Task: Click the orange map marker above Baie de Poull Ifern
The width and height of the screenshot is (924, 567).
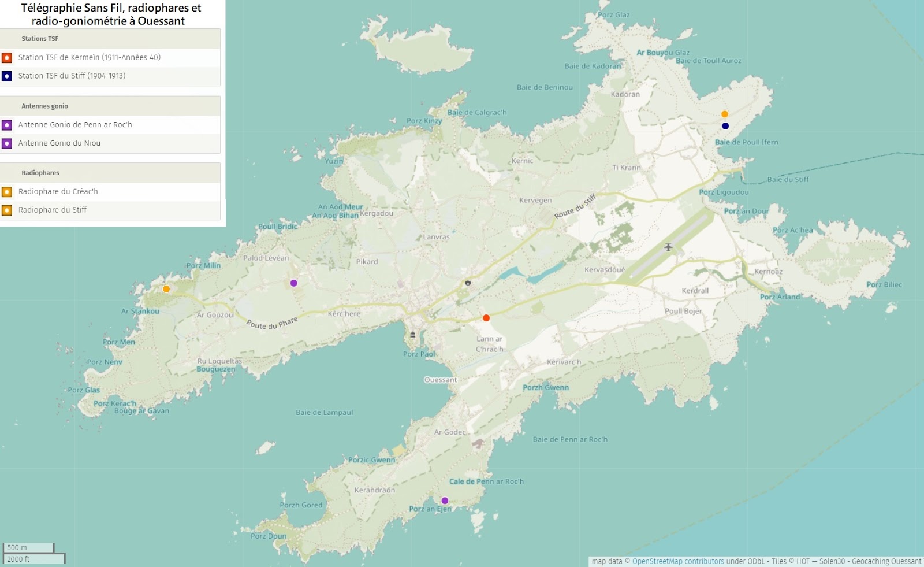Action: coord(725,114)
